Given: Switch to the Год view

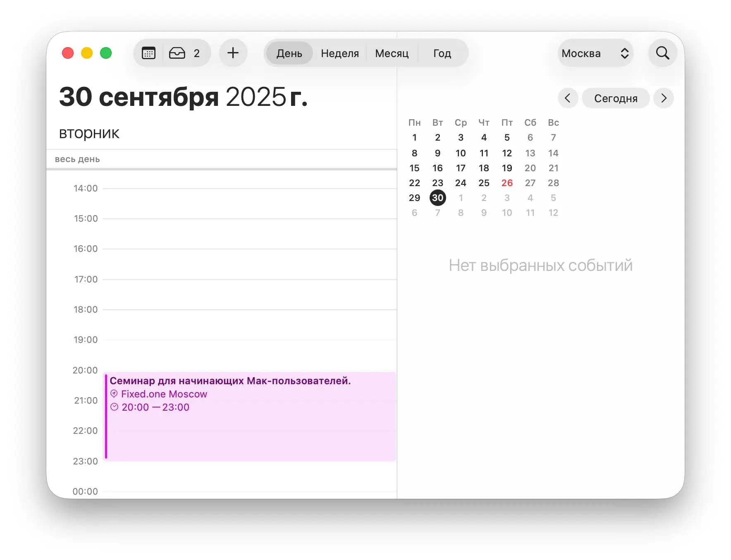Looking at the screenshot, I should coord(442,53).
